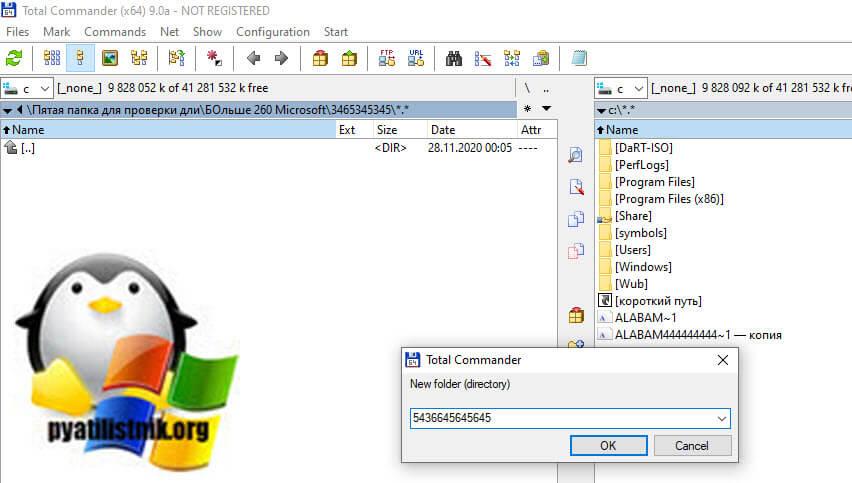Select the Full details view icon
852x483 pixels.
(80, 58)
